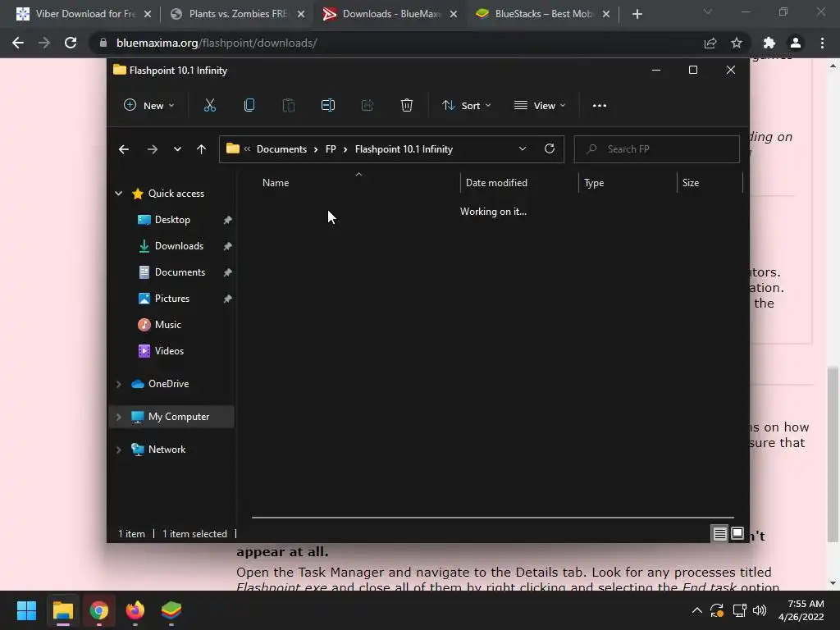Click the web page vertical scrollbar
The image size is (840, 630).
pyautogui.click(x=833, y=453)
